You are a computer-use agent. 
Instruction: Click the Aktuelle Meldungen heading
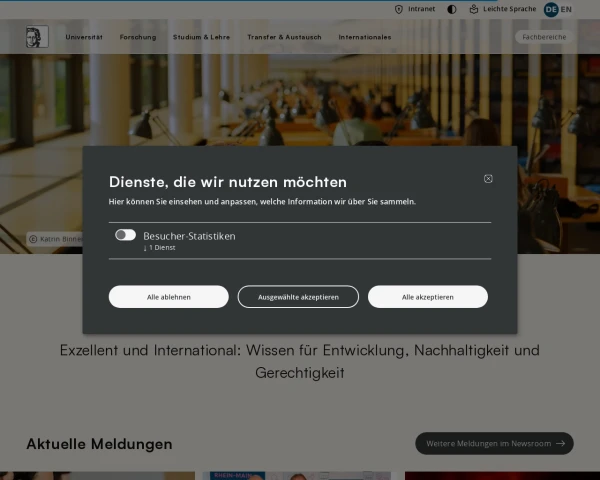point(99,444)
